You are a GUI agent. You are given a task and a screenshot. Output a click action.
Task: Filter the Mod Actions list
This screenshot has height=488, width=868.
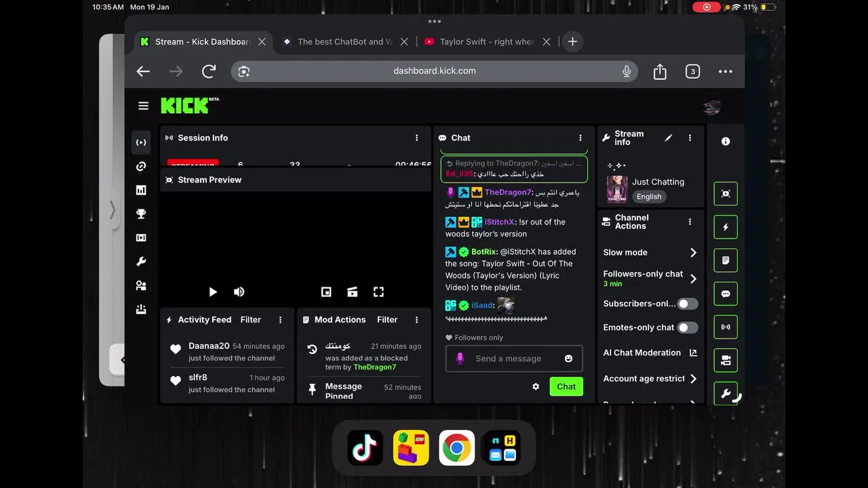point(387,320)
